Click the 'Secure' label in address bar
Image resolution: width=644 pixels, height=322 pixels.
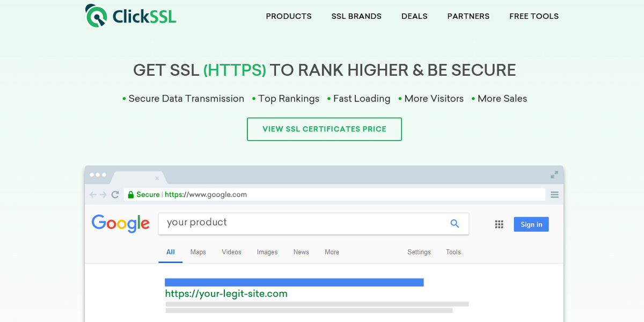(x=148, y=195)
